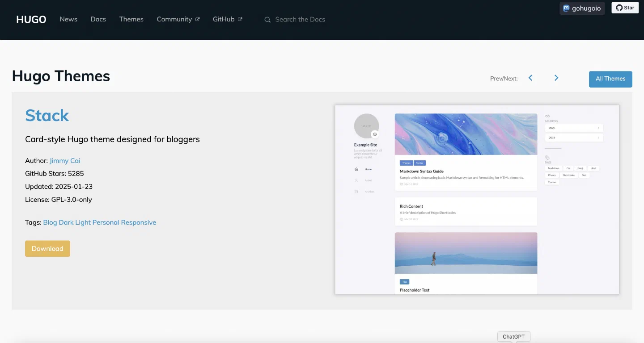
Task: Select the Personal tag
Action: pos(106,222)
